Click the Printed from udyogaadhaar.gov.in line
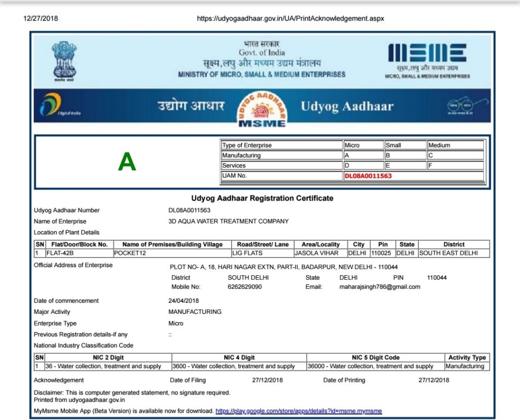The width and height of the screenshot is (520, 420). [x=79, y=400]
